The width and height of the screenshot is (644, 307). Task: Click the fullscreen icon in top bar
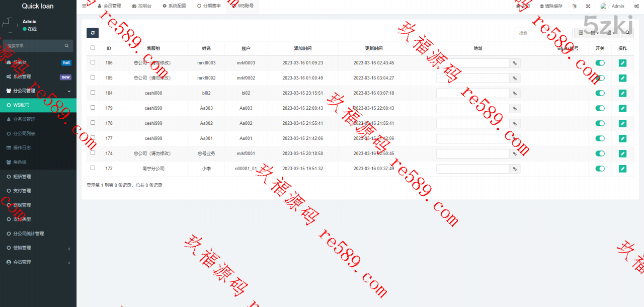(588, 7)
